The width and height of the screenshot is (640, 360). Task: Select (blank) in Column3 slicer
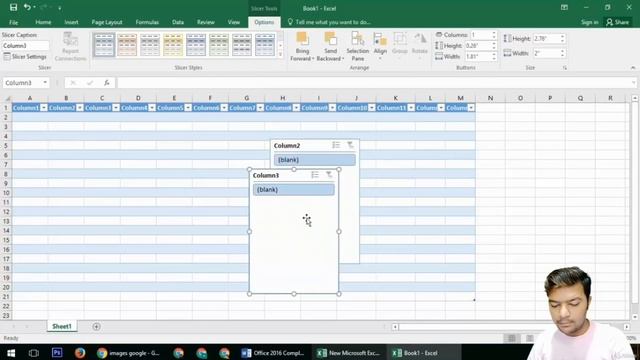tap(293, 190)
